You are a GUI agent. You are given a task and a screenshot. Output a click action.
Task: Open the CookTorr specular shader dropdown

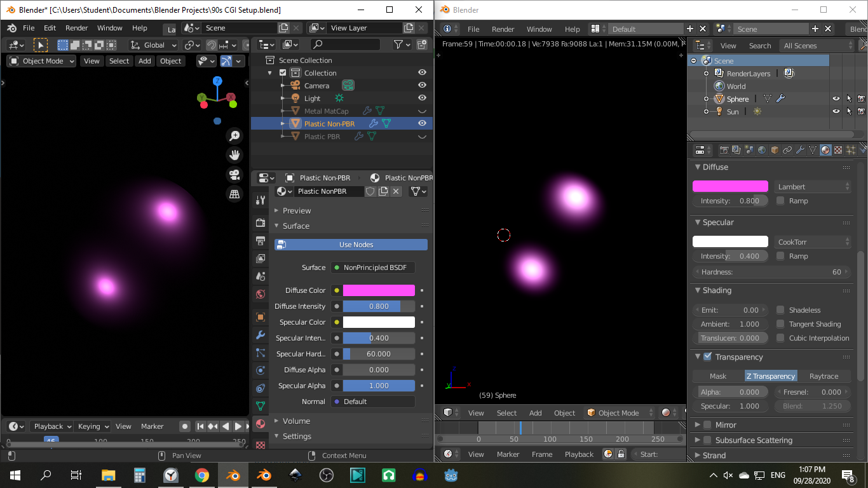tap(813, 242)
